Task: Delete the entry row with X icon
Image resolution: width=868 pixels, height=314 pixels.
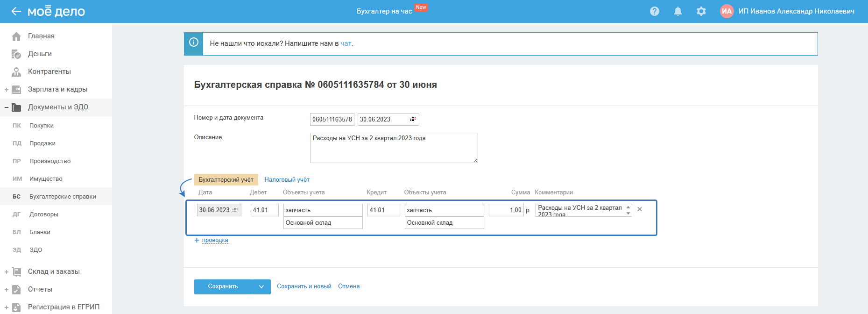Action: point(640,209)
